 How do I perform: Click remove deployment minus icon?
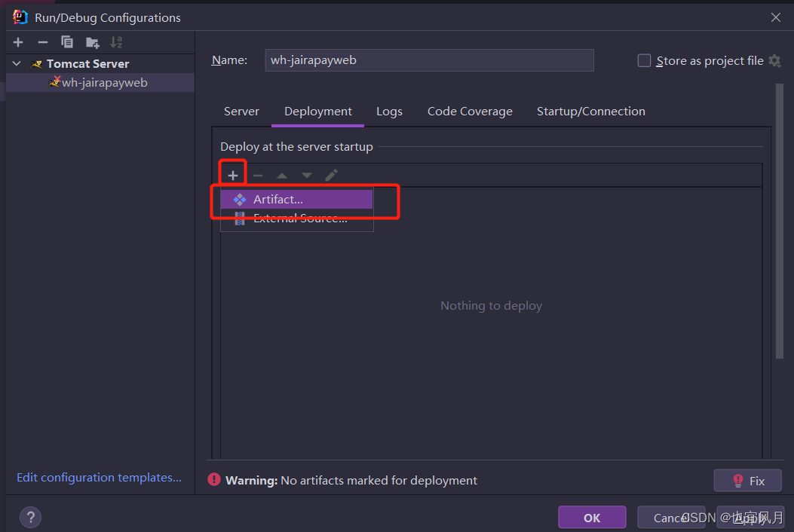pyautogui.click(x=258, y=175)
